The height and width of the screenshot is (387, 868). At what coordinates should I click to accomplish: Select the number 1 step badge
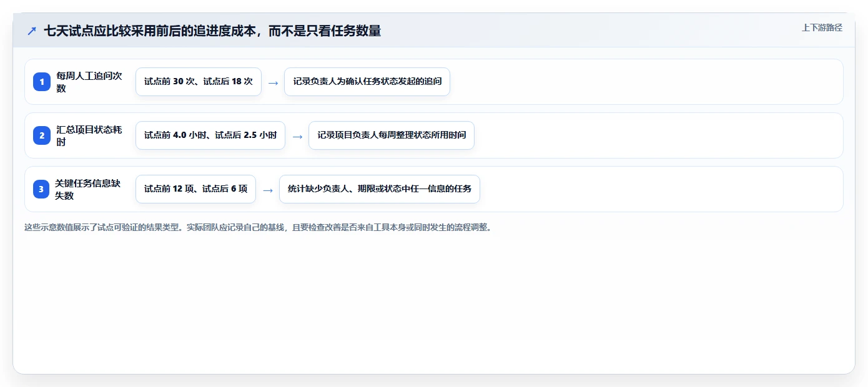[x=42, y=82]
